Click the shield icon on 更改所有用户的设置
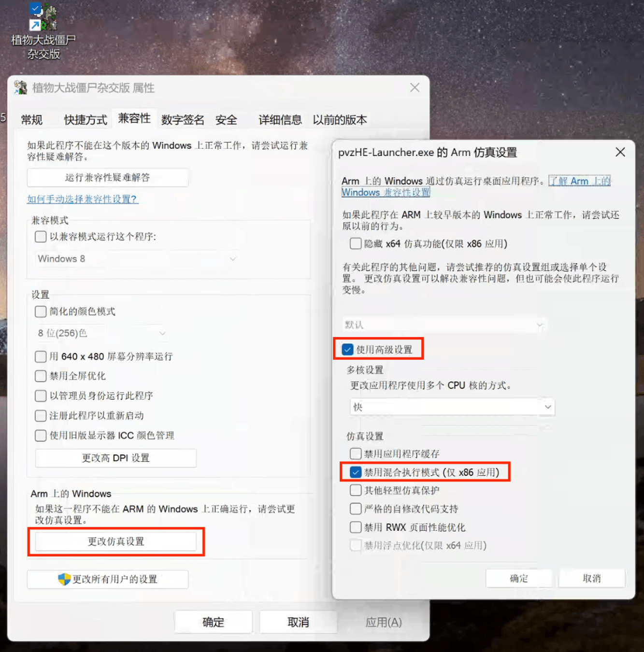Image resolution: width=644 pixels, height=652 pixels. tap(64, 579)
